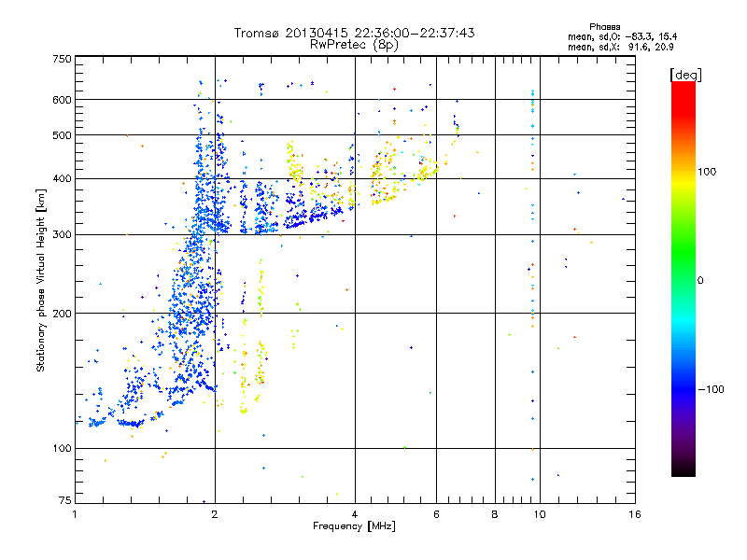Click the y-axis tick label '750'
747x560 pixels.
pos(62,59)
